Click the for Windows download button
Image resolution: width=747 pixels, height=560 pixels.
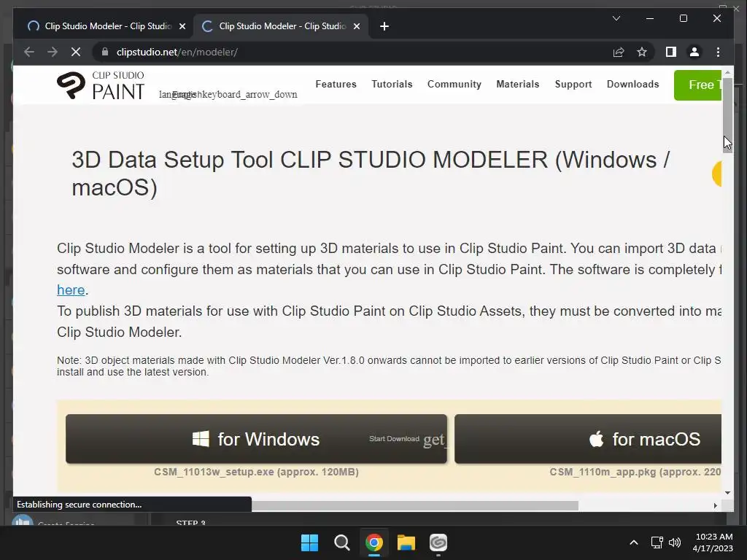[x=256, y=438]
